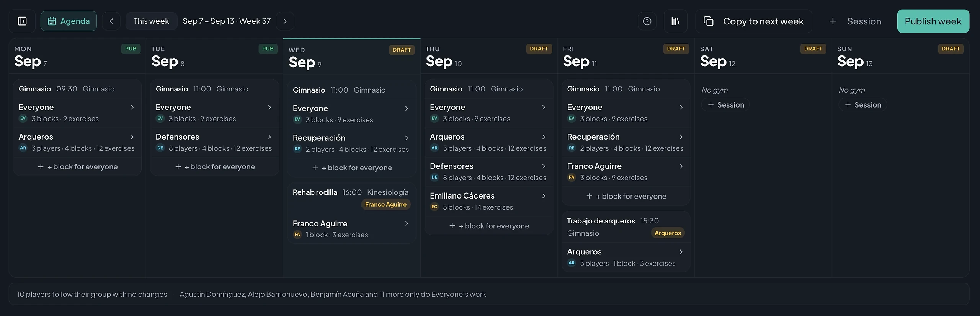
Task: Click the PUB badge on Monday
Action: (x=131, y=49)
